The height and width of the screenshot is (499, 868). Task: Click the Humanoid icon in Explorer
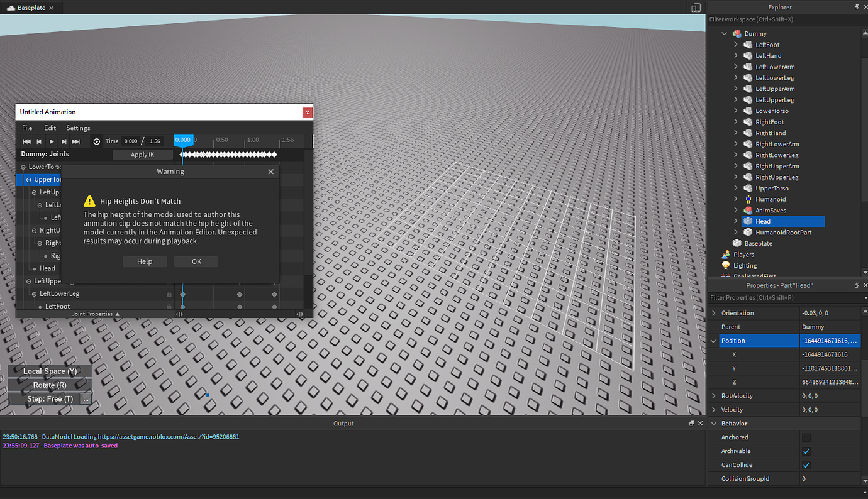coord(748,199)
